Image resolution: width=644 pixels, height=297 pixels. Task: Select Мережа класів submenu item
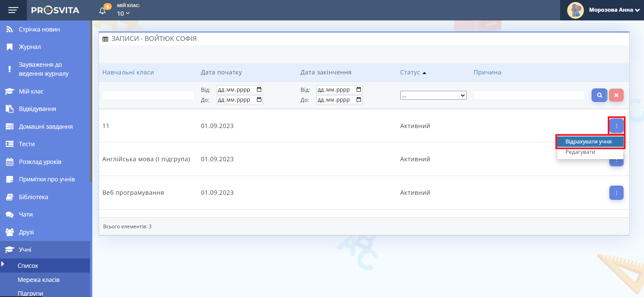click(x=39, y=280)
